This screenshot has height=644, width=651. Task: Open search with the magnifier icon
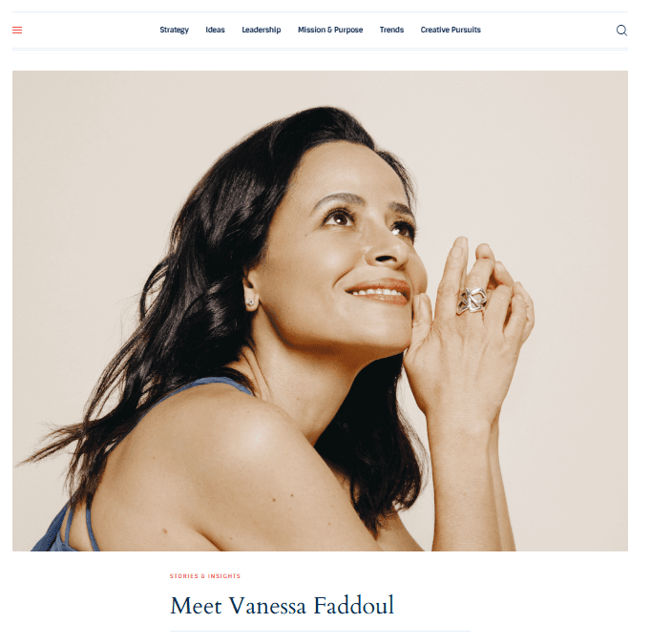(x=621, y=31)
